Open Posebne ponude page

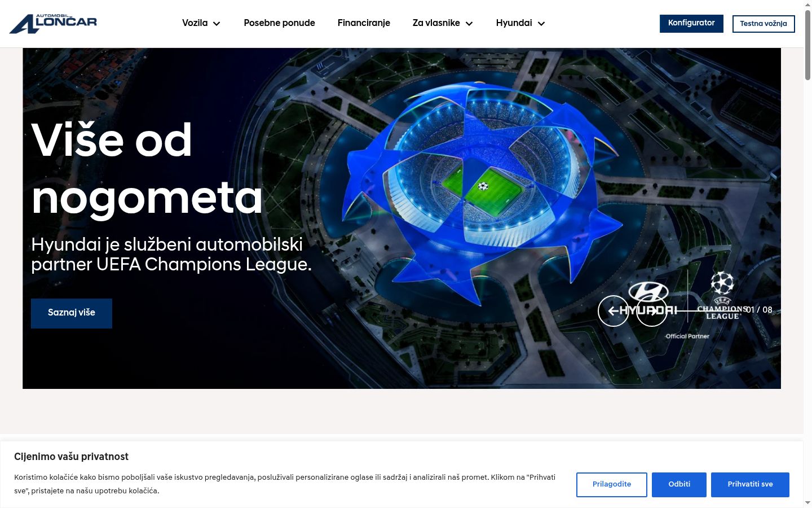tap(279, 23)
